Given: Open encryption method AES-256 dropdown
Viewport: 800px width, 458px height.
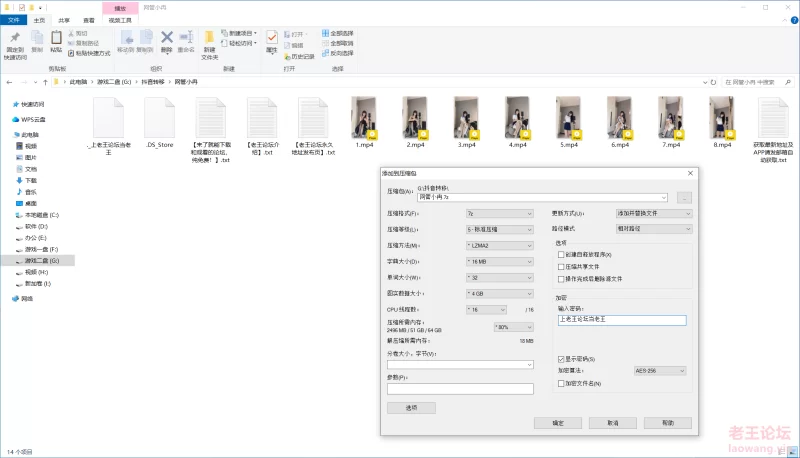Looking at the screenshot, I should point(660,371).
